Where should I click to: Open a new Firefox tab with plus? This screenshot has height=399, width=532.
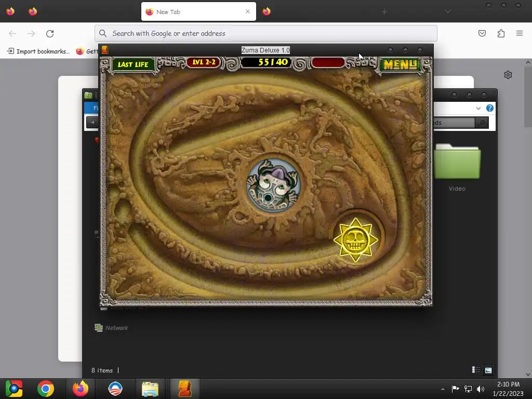pos(384,12)
